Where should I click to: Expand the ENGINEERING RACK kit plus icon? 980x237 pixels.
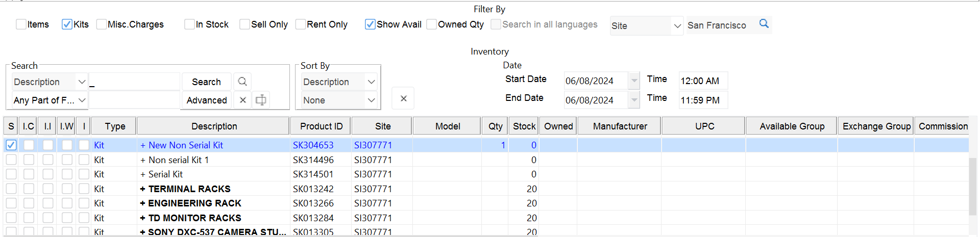coord(143,203)
